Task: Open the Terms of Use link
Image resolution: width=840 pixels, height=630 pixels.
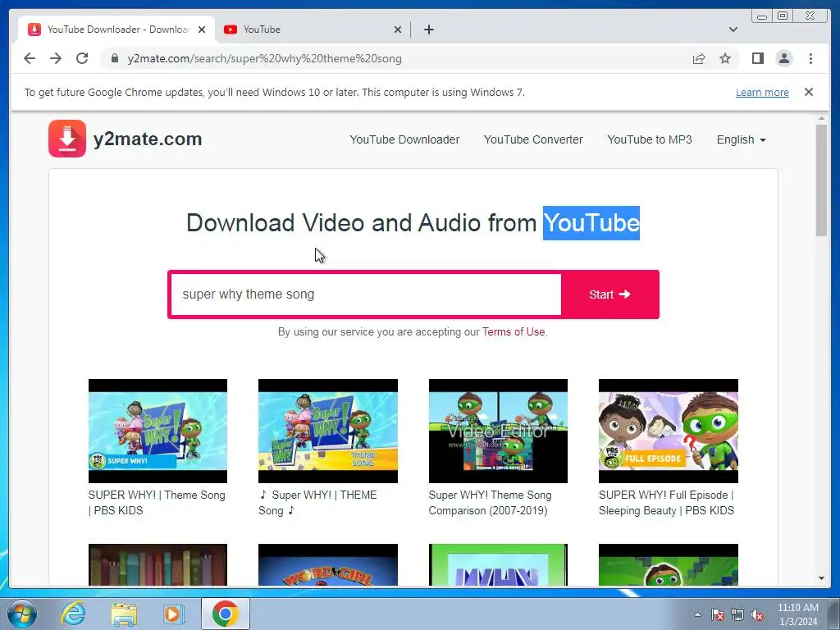Action: [514, 331]
